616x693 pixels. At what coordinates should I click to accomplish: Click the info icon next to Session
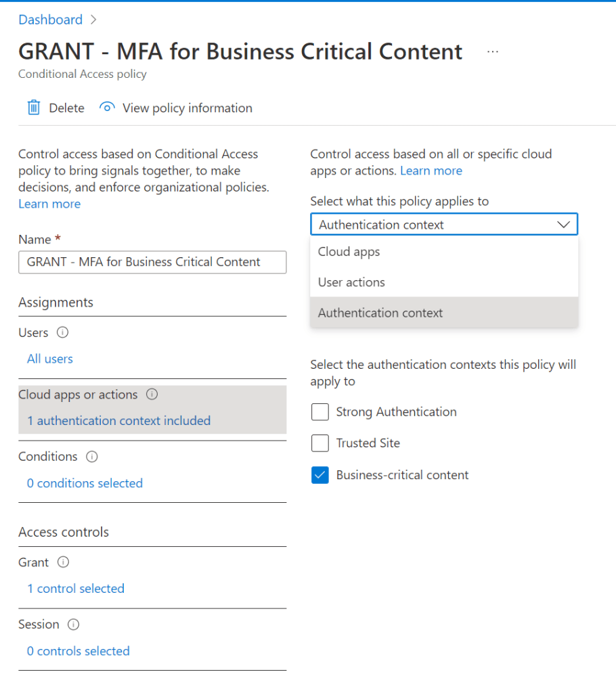pyautogui.click(x=74, y=625)
